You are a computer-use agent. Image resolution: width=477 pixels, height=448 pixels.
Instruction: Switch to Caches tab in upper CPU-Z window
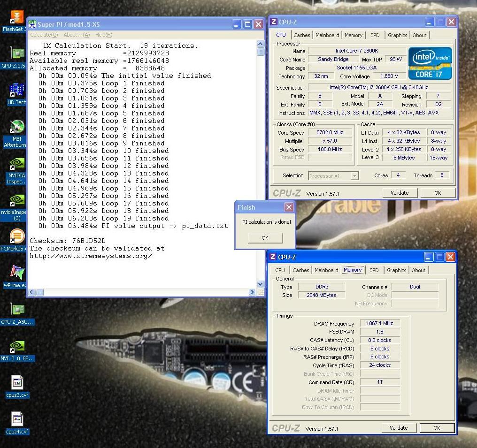(301, 35)
